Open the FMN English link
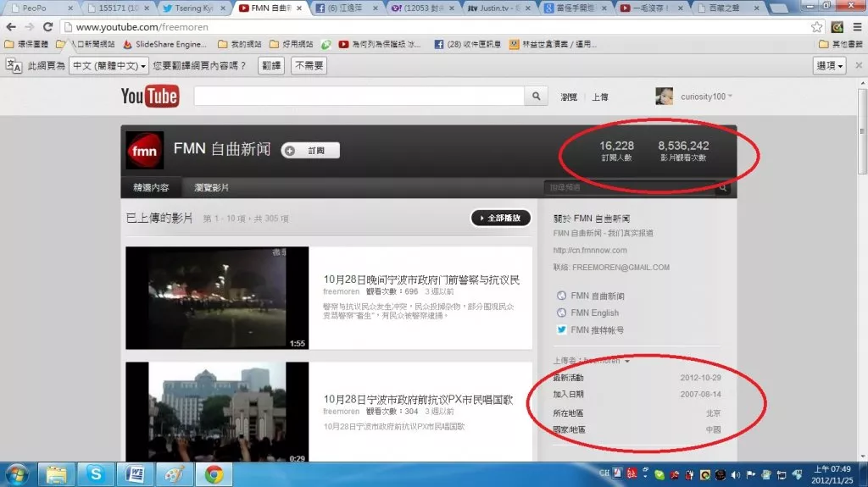This screenshot has height=487, width=868. coord(594,313)
